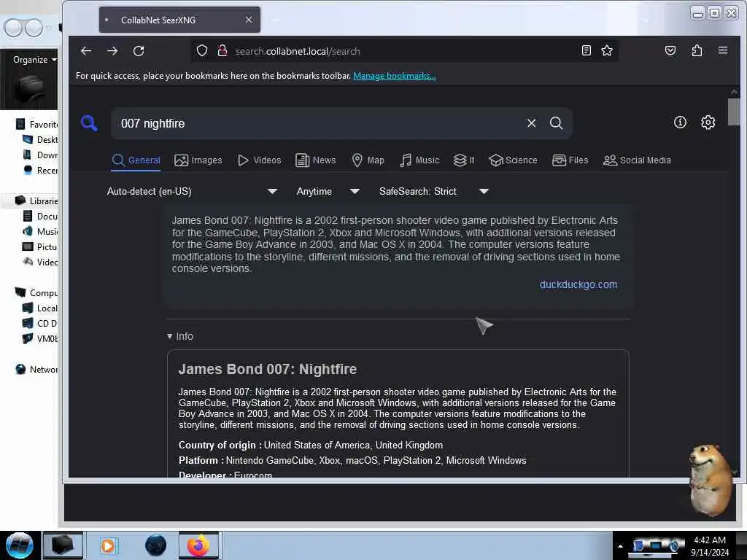Image resolution: width=747 pixels, height=560 pixels.
Task: Open the SearXNG about info icon
Action: 680,122
